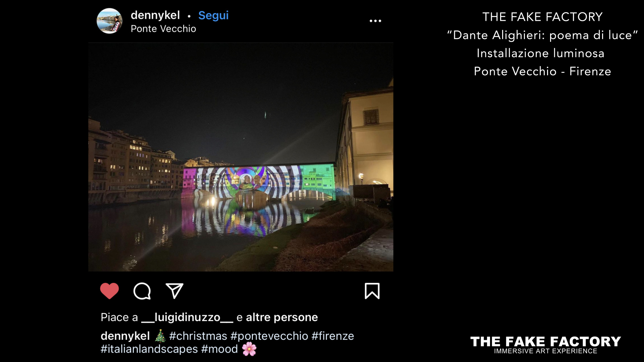Open the #firenze hashtag
Image resolution: width=644 pixels, height=362 pixels.
[333, 336]
